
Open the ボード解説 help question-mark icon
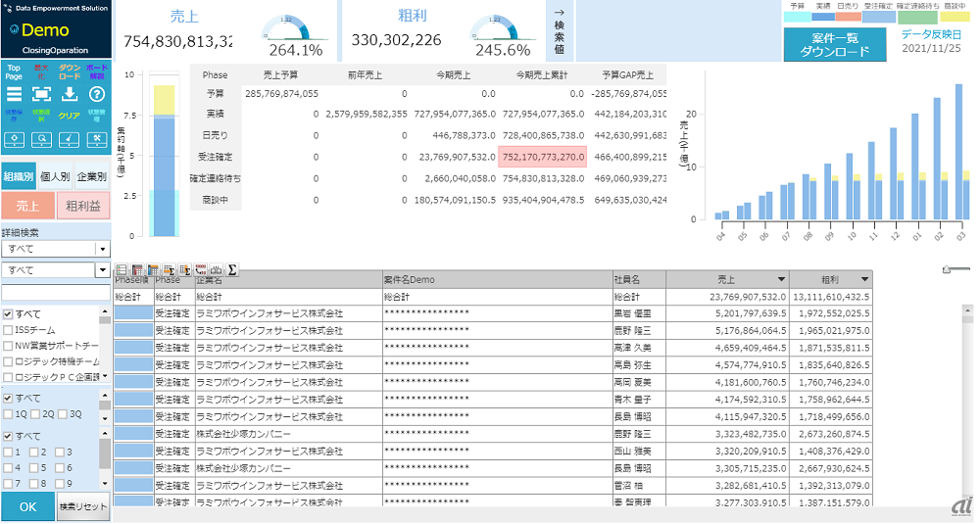coord(97,94)
